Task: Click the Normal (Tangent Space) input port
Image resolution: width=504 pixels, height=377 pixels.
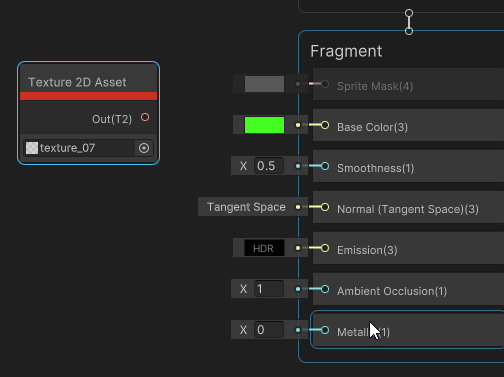Action: 325,207
